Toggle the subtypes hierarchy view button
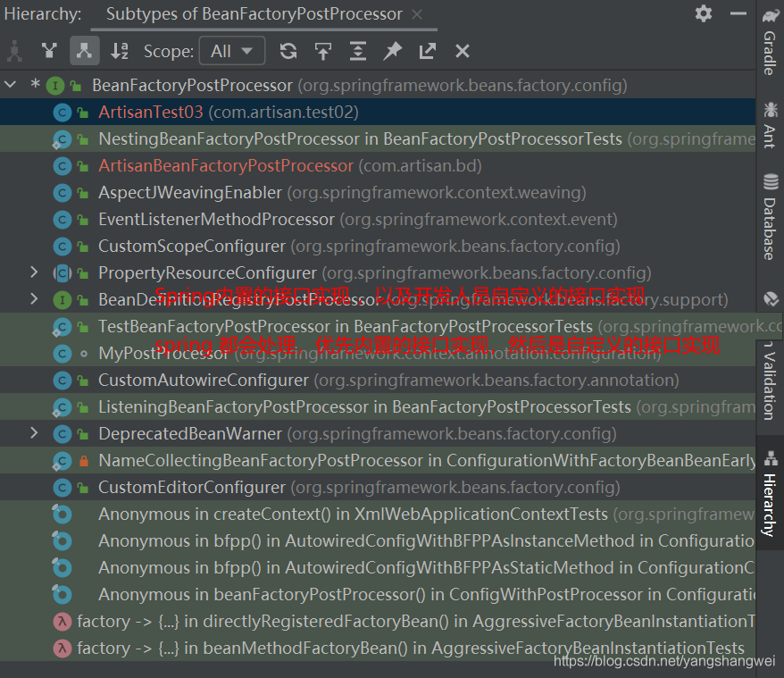This screenshot has width=784, height=678. (84, 51)
